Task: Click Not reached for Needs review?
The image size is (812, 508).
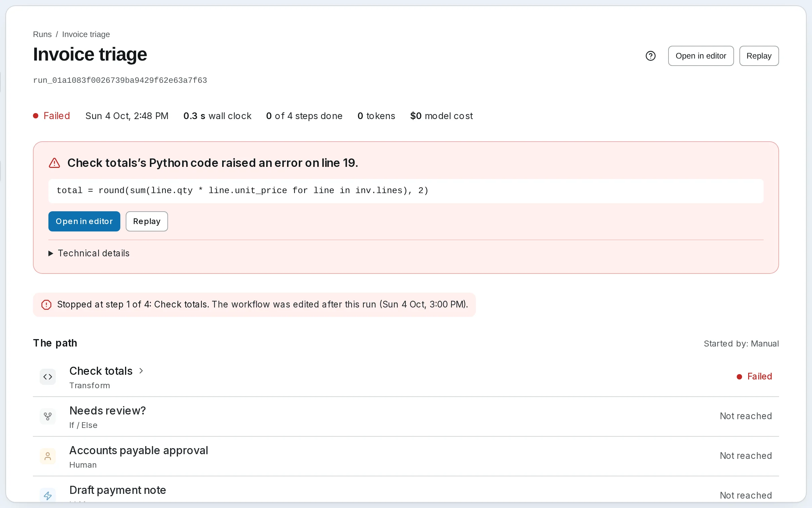Action: click(746, 416)
